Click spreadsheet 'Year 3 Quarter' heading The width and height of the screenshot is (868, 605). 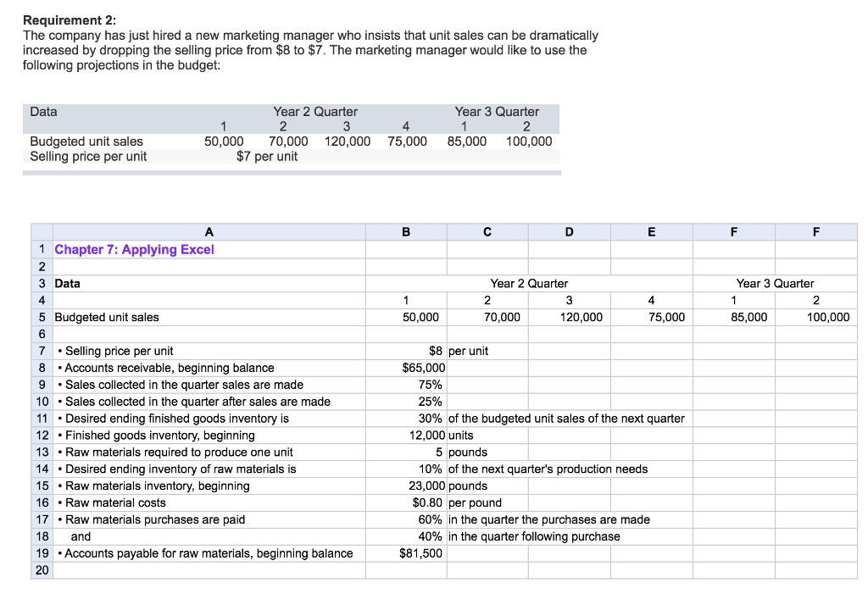775,283
